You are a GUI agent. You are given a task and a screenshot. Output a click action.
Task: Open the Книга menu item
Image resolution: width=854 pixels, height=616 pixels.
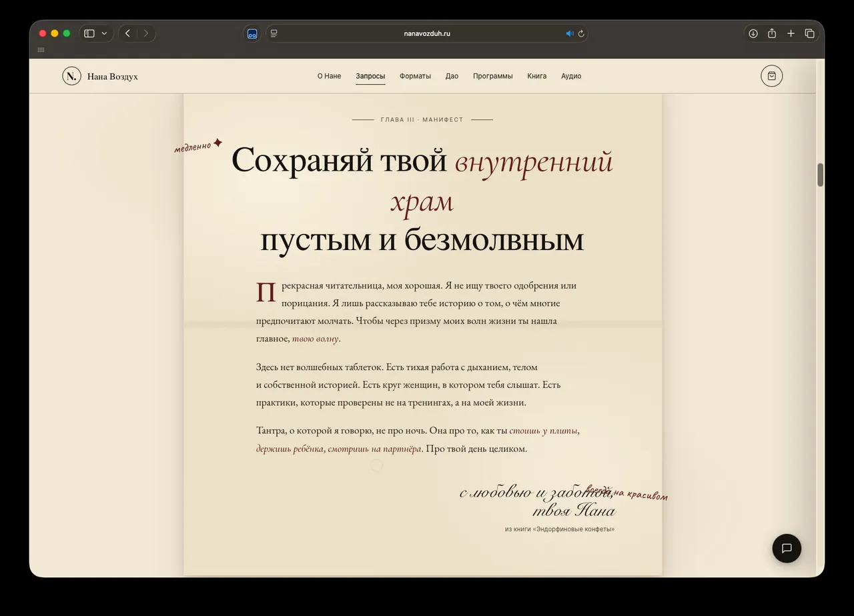(537, 76)
